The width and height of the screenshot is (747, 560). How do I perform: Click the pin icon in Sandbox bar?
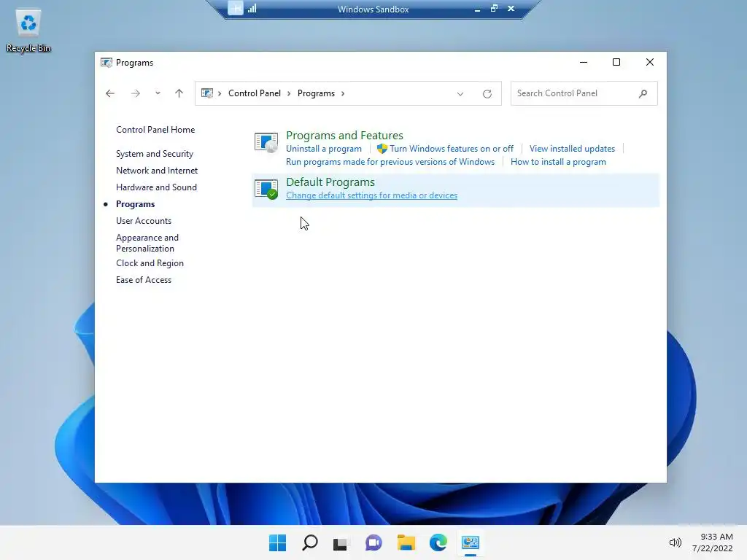pyautogui.click(x=236, y=8)
